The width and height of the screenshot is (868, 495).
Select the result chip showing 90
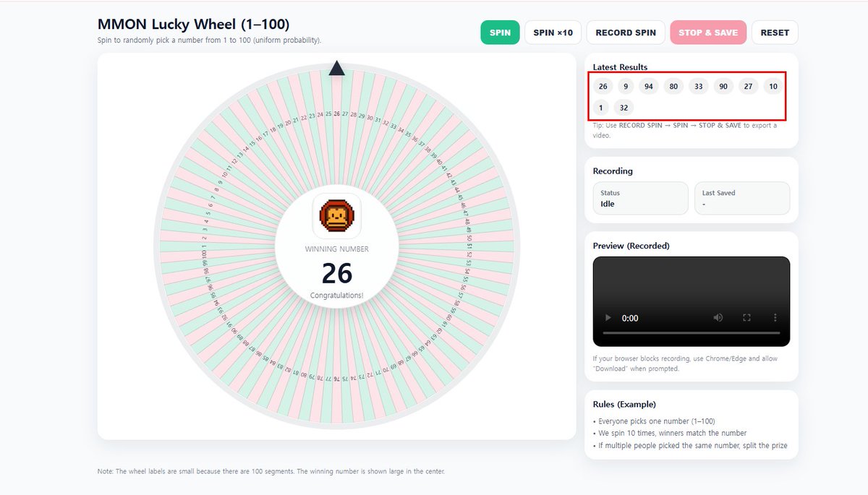(723, 87)
